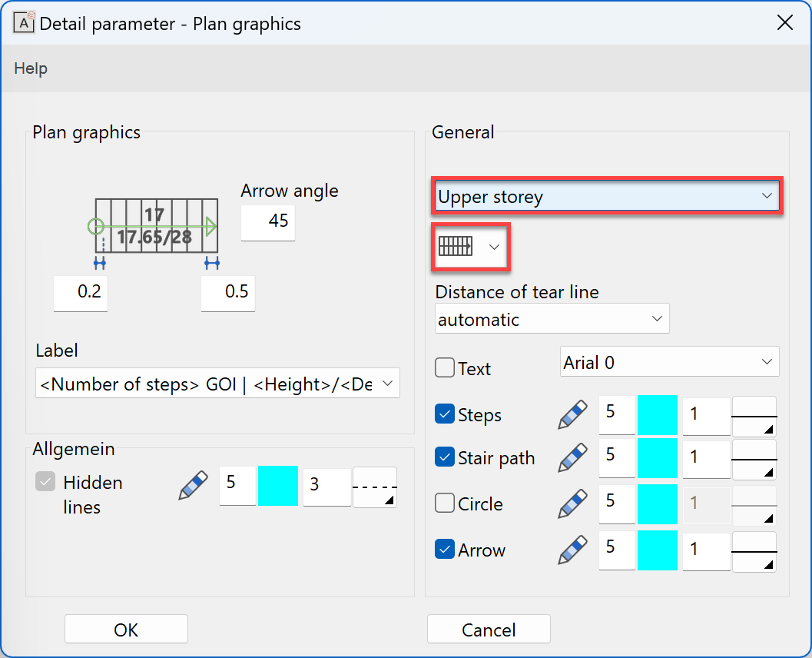
Task: Open the Help menu
Action: [x=31, y=68]
